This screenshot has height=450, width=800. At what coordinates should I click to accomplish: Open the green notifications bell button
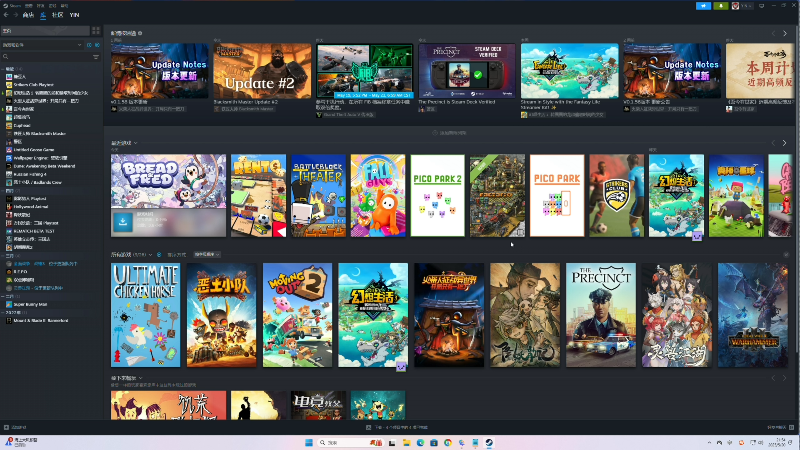721,6
